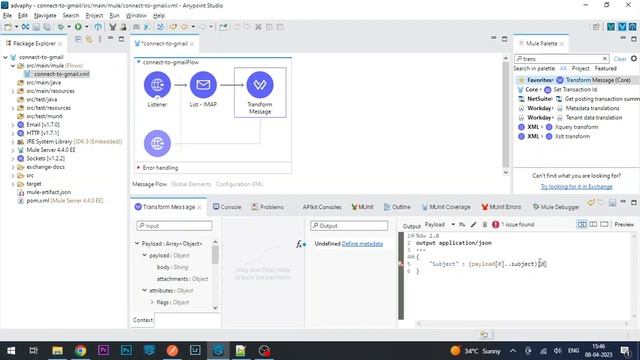Screen dimensions: 640x360
Task: Open the Payload output dropdown
Action: [453, 224]
